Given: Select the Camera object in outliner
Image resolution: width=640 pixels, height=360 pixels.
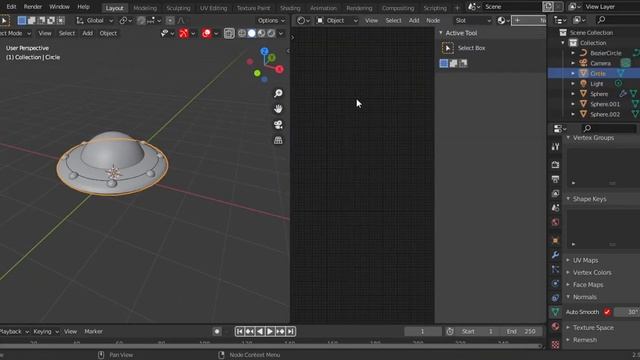Looking at the screenshot, I should [x=600, y=63].
